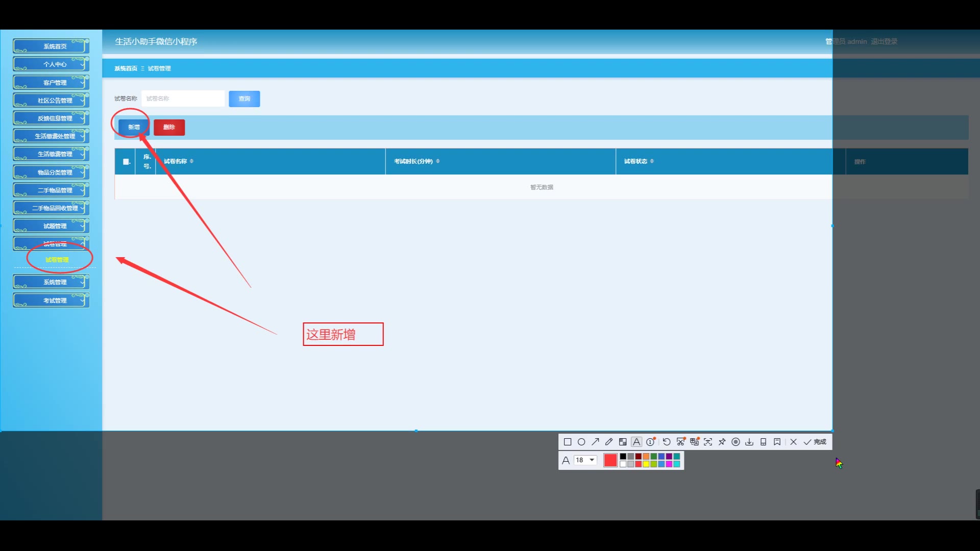Image resolution: width=980 pixels, height=551 pixels.
Task: Select the pencil freehand tool
Action: pyautogui.click(x=609, y=442)
